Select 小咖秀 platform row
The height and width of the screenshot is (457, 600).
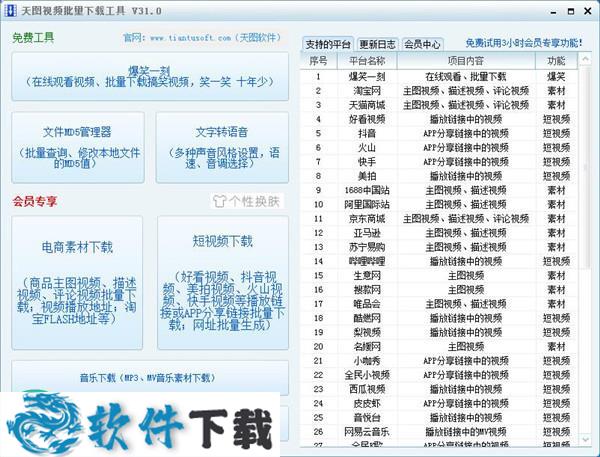(439, 361)
